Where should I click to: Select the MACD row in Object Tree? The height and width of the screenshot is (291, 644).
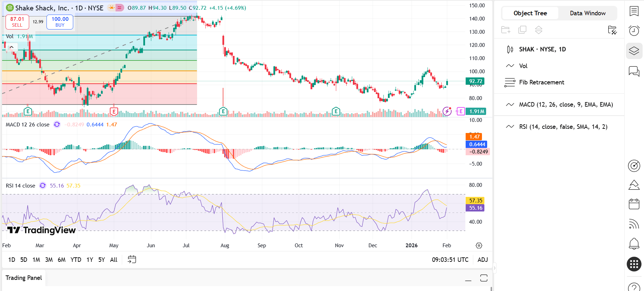[559, 105]
